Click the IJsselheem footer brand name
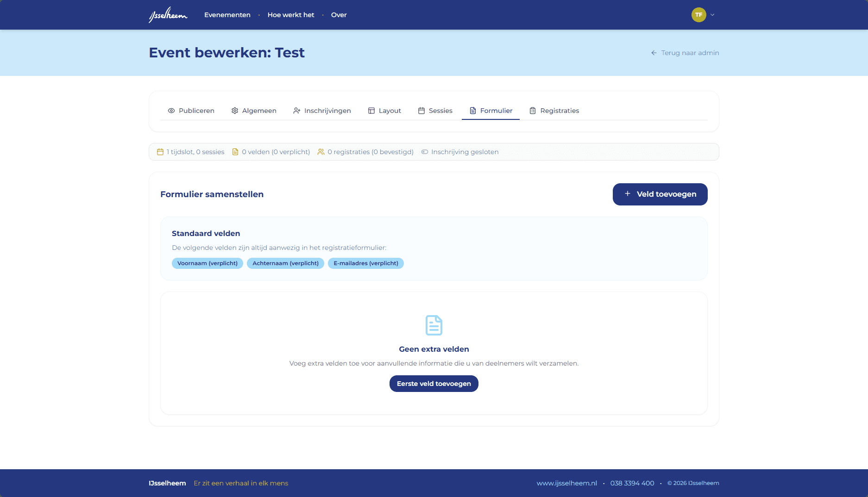Image resolution: width=868 pixels, height=497 pixels. tap(167, 483)
